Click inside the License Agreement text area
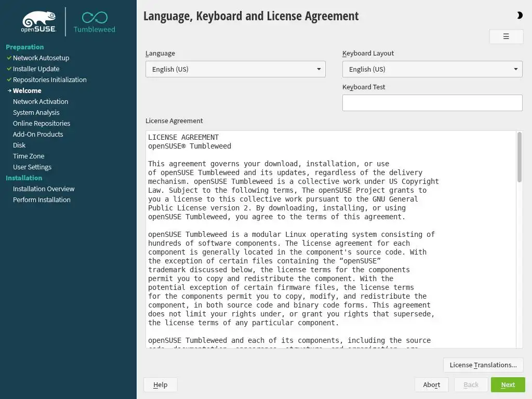 click(x=331, y=239)
